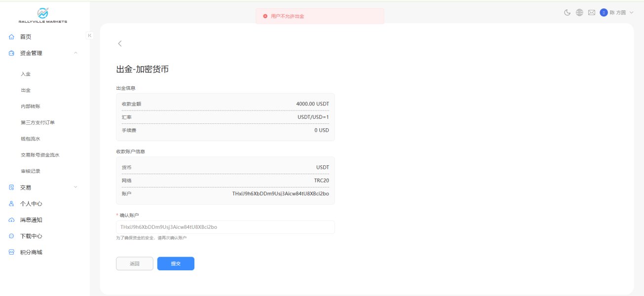Screen dimensions: 644x296
Task: Click the Rallyville Markets logo
Action: click(x=43, y=15)
